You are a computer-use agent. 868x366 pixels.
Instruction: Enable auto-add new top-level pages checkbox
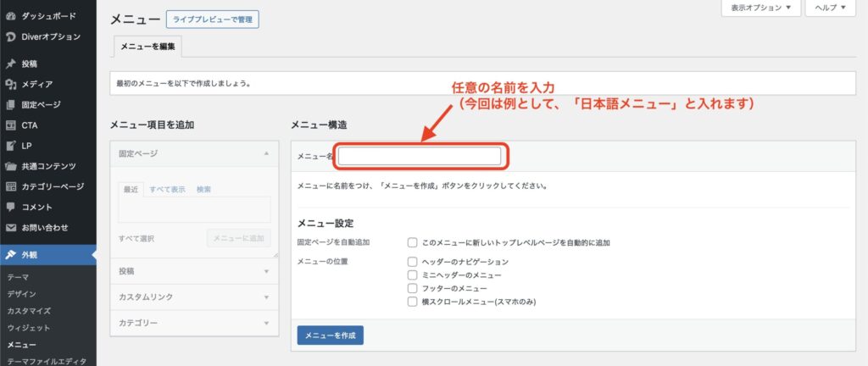(x=412, y=242)
